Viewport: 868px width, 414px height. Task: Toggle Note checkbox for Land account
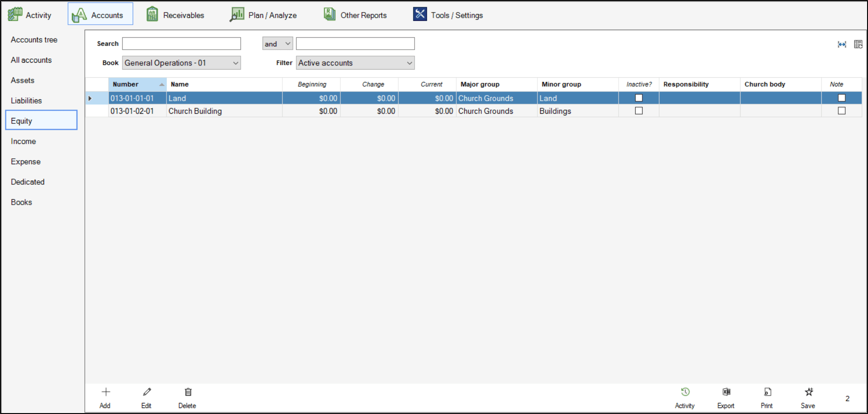(842, 98)
